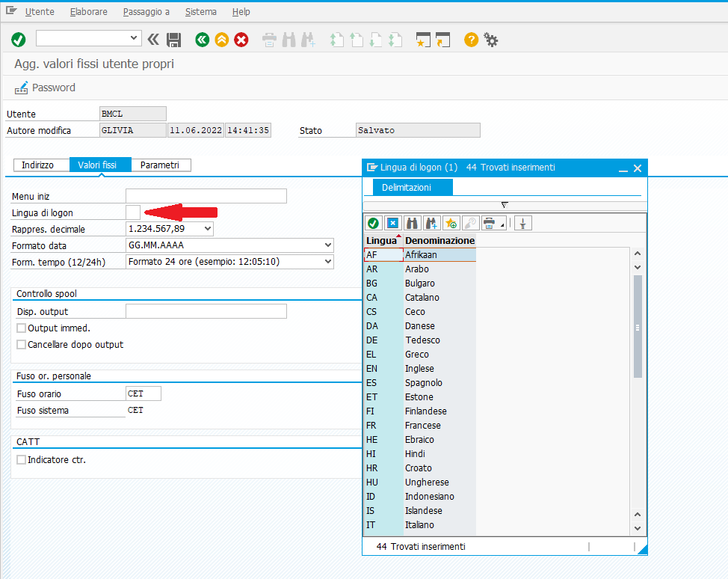The width and height of the screenshot is (728, 579).
Task: Click the green Back icon
Action: 203,40
